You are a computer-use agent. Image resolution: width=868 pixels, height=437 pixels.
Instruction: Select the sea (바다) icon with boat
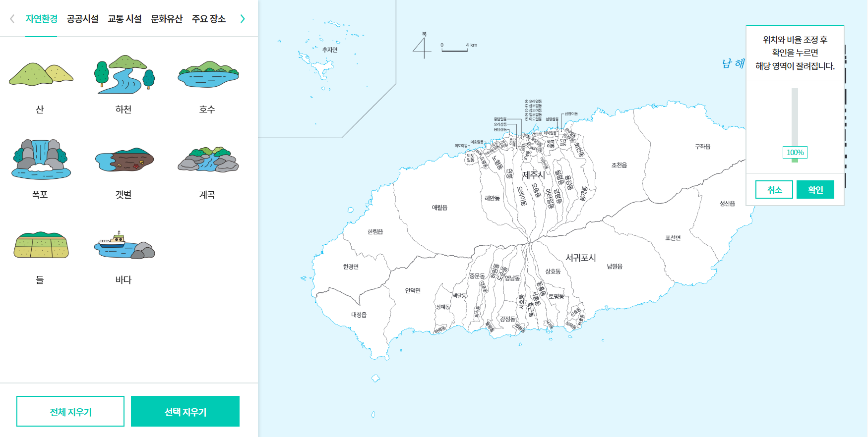(x=124, y=245)
